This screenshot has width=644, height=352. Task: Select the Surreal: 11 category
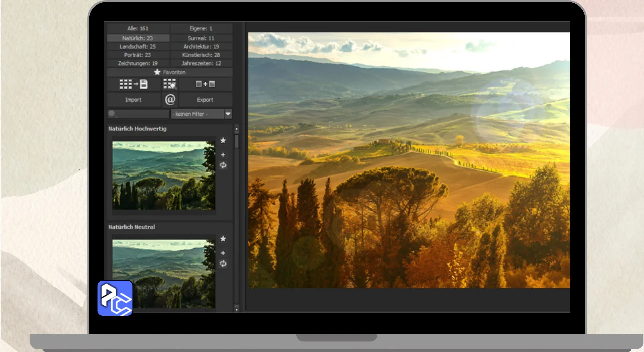click(x=201, y=38)
